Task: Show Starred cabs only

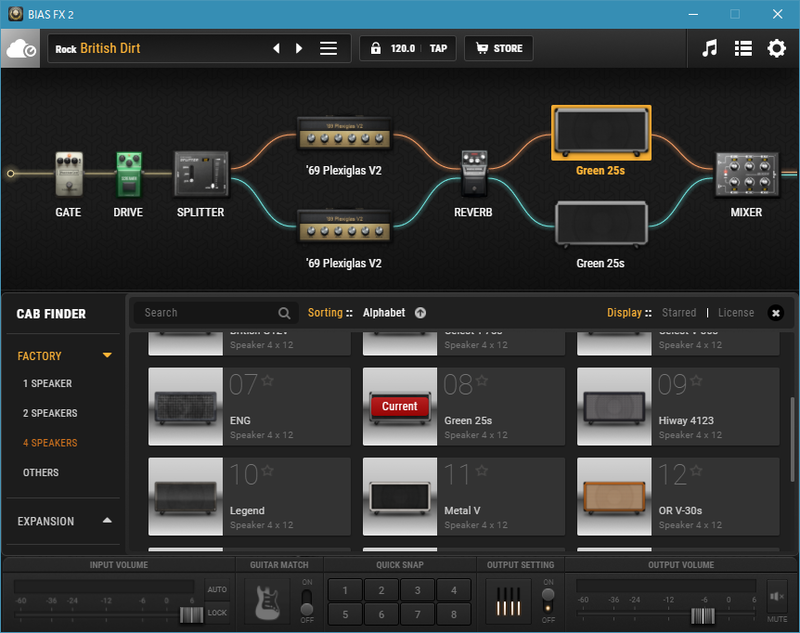Action: 679,313
